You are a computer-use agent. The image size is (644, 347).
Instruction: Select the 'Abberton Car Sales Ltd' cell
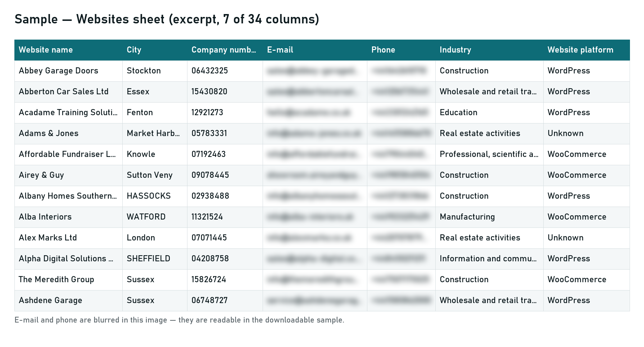(68, 92)
